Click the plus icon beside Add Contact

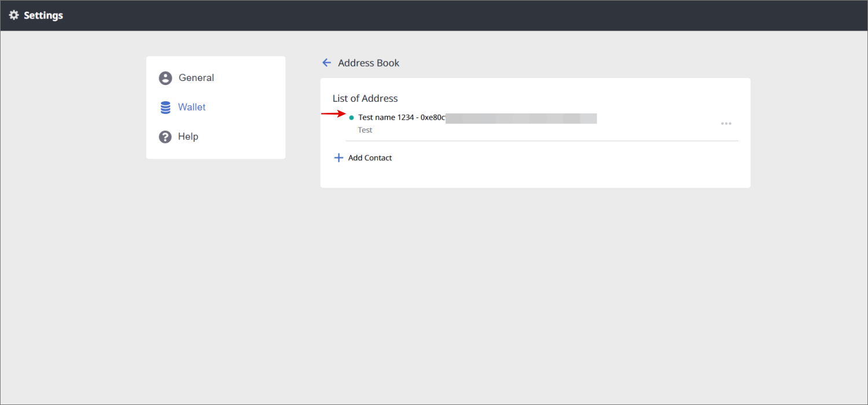[x=339, y=158]
